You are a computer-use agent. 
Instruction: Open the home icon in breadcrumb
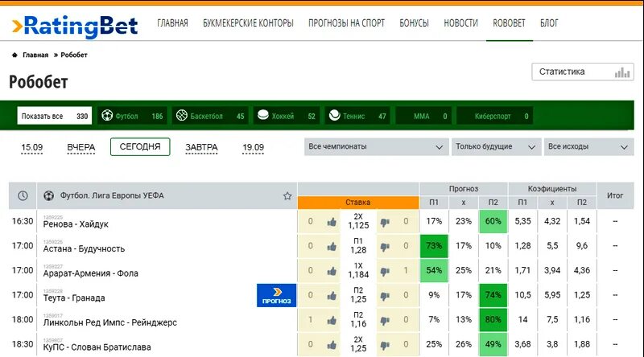tap(14, 55)
